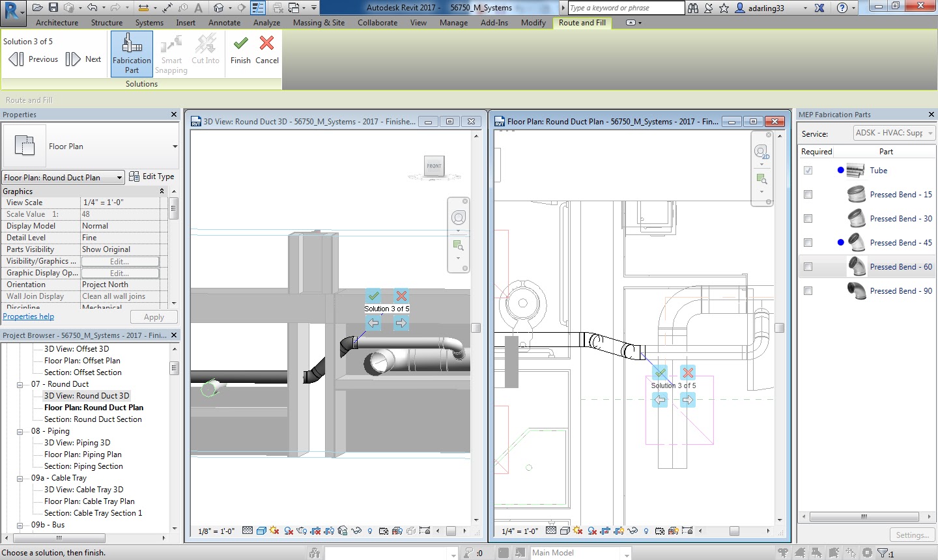Click the Apply button in Properties
Screen dimensions: 938x560
[154, 317]
